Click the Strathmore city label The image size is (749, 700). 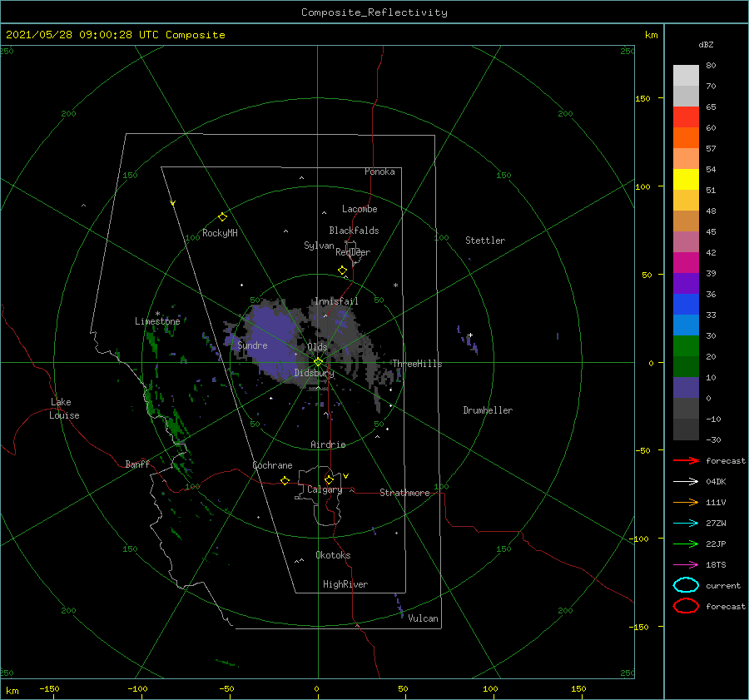coord(404,493)
